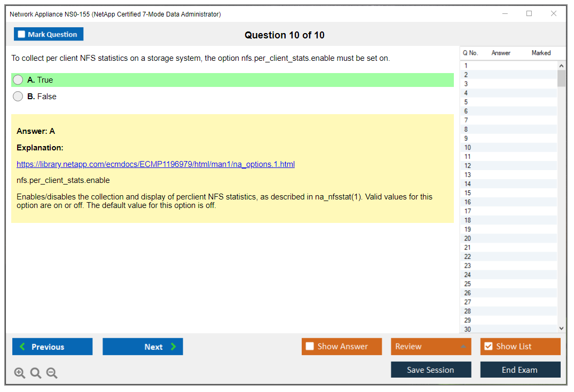Viewport: 574px width, 392px height.
Task: Click the zoom out magnifier icon
Action: coord(52,373)
